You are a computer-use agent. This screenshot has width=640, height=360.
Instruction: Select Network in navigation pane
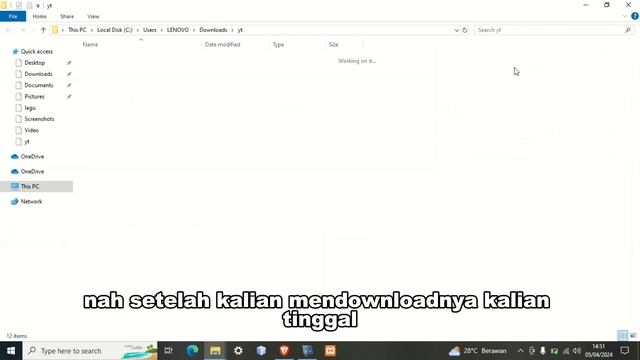31,201
